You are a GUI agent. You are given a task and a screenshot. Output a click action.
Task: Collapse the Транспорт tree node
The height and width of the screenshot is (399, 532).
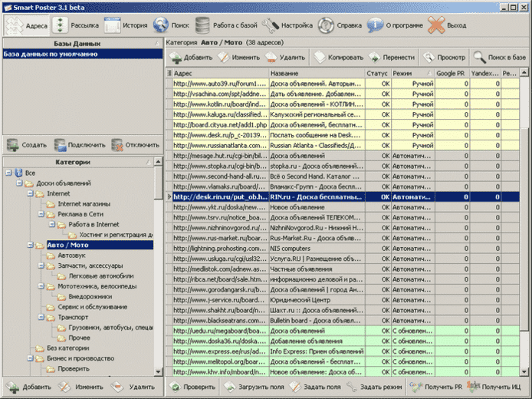click(41, 317)
